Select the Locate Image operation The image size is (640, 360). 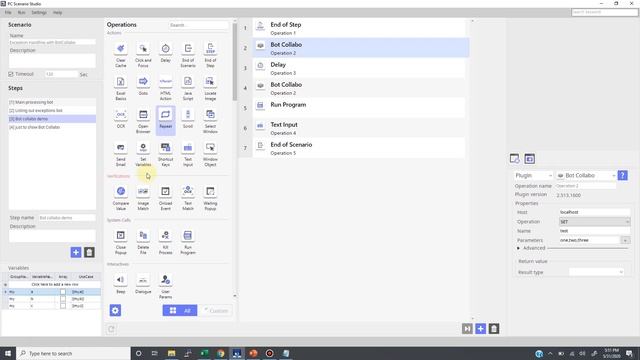(x=210, y=88)
